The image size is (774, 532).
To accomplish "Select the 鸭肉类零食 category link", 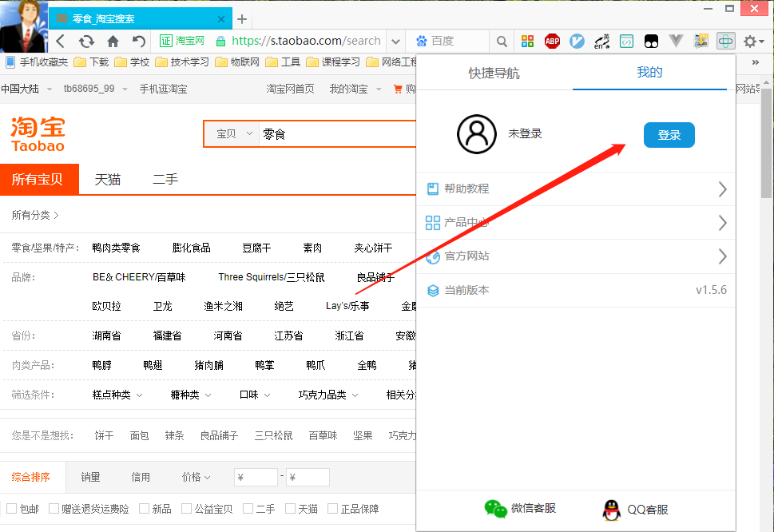I will point(117,248).
